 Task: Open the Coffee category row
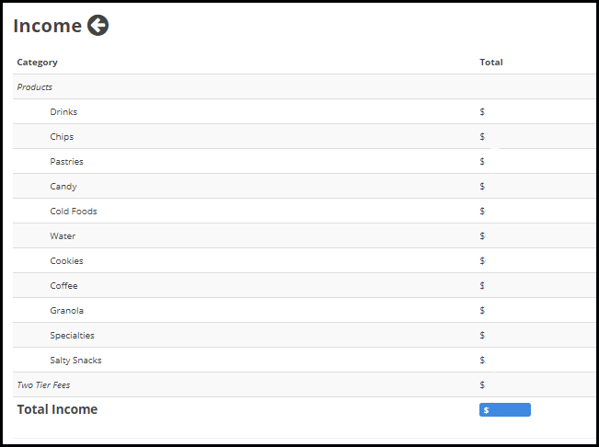pyautogui.click(x=304, y=285)
